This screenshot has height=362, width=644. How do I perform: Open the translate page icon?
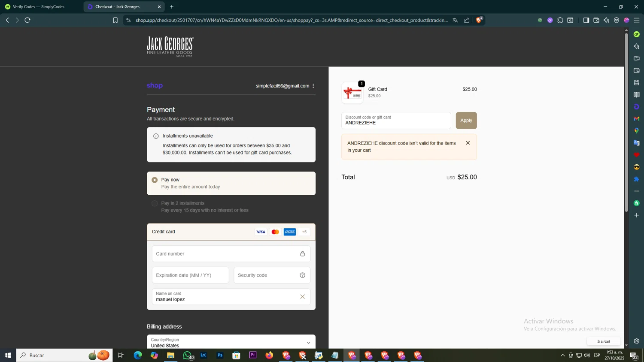pyautogui.click(x=455, y=20)
